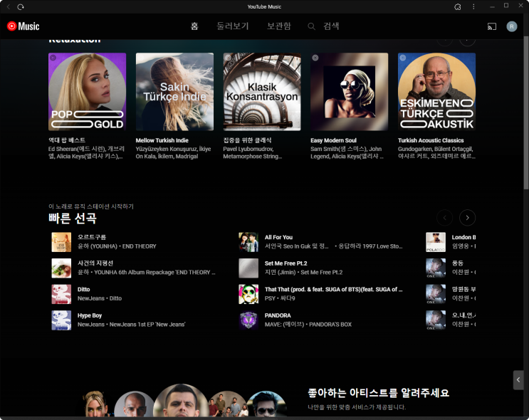
Task: Switch to the 홈 tab
Action: 194,26
